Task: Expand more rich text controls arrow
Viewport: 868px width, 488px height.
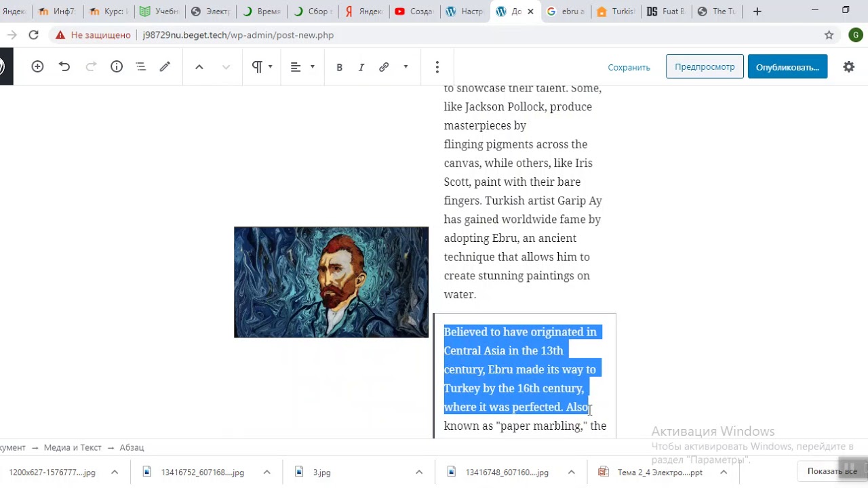Action: pos(406,66)
